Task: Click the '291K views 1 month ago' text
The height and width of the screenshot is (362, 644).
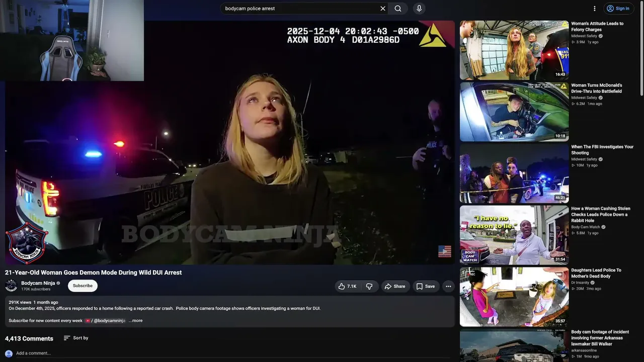Action: 33,303
